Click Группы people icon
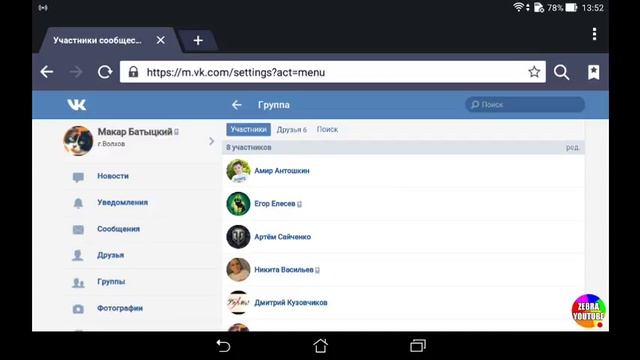This screenshot has height=360, width=640. [x=78, y=282]
